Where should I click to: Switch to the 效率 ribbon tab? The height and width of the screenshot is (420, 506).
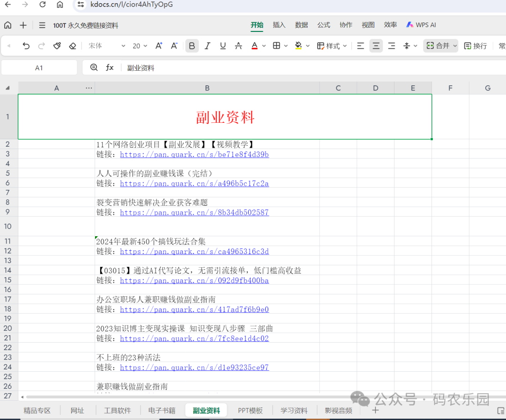[x=390, y=25]
